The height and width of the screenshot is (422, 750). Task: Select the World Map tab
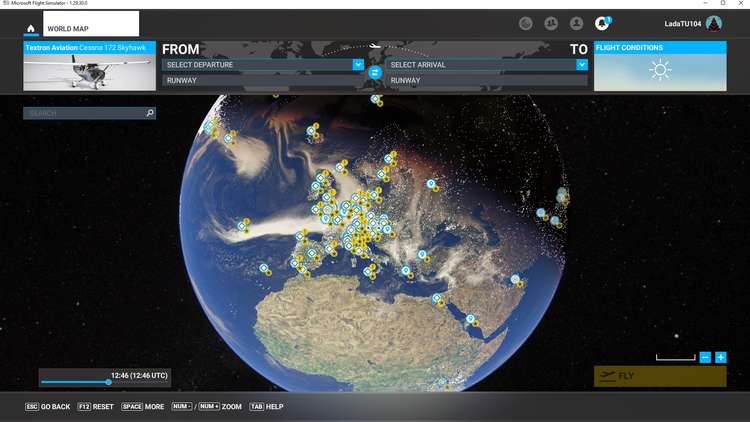pyautogui.click(x=91, y=24)
